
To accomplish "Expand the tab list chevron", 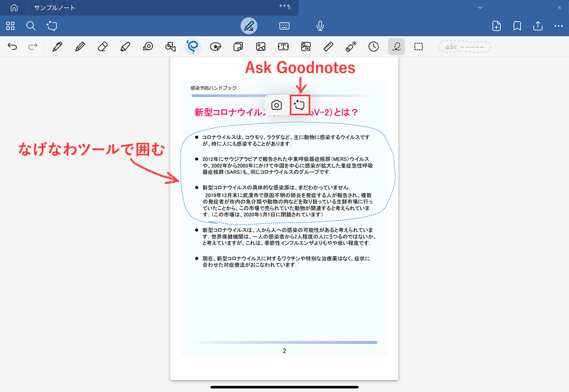I will [x=480, y=8].
